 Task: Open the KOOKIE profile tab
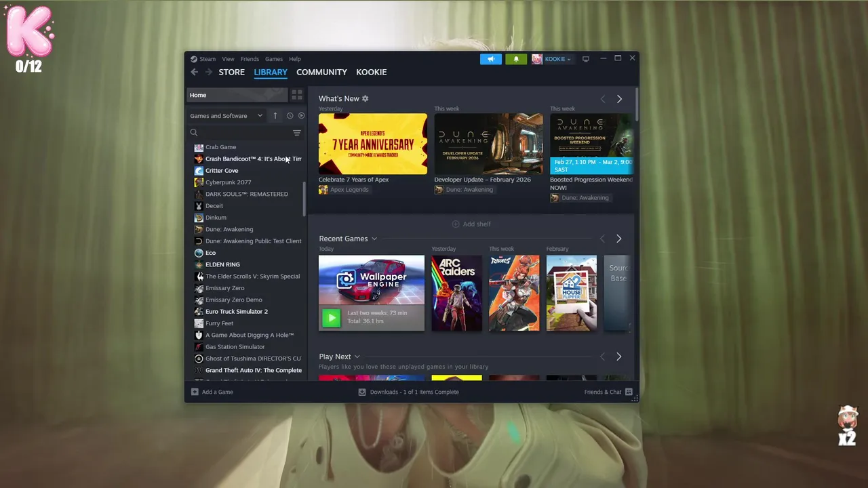(372, 72)
